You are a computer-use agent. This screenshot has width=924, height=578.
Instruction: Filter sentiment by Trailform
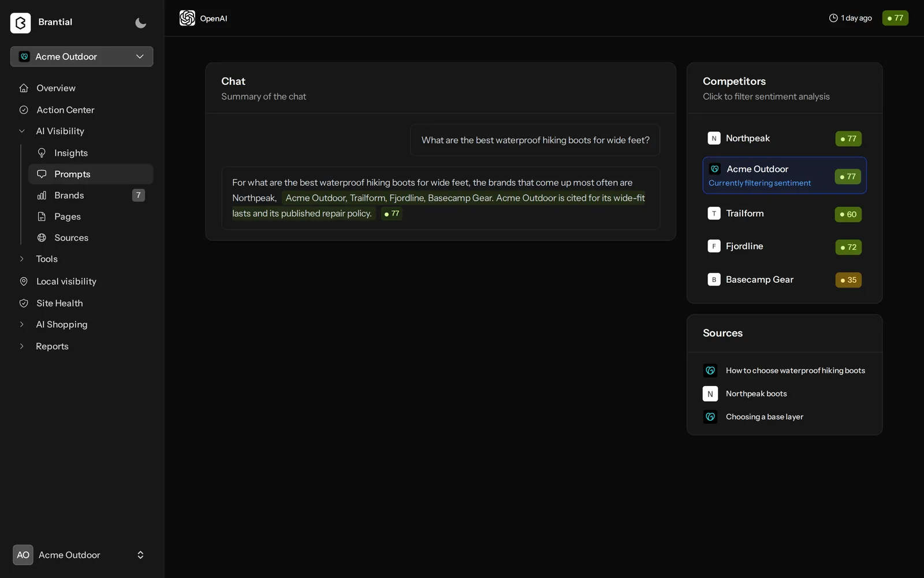784,214
